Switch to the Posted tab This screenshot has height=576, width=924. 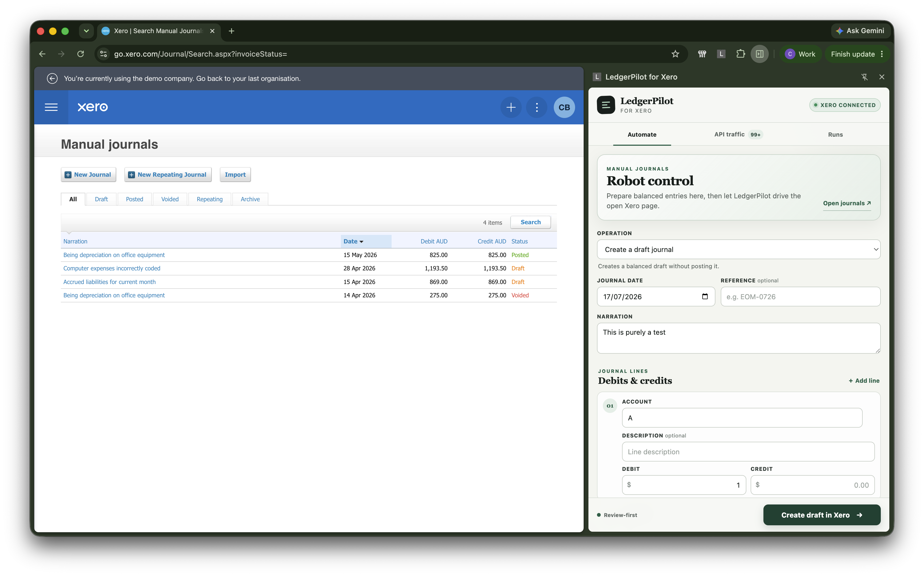coord(134,199)
